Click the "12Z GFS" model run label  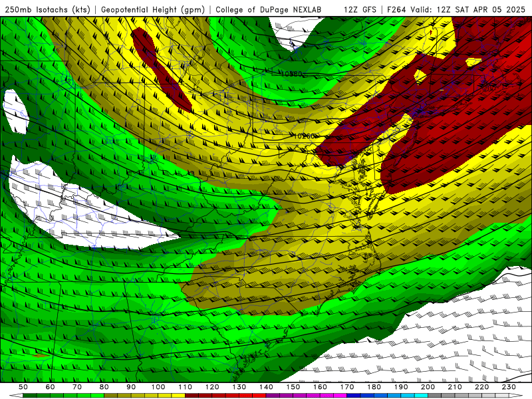pyautogui.click(x=360, y=9)
